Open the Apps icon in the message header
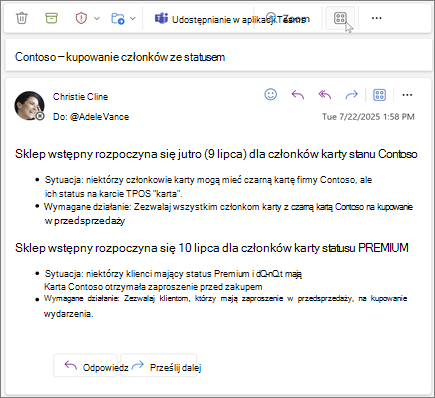Image resolution: width=435 pixels, height=398 pixels. coord(379,95)
